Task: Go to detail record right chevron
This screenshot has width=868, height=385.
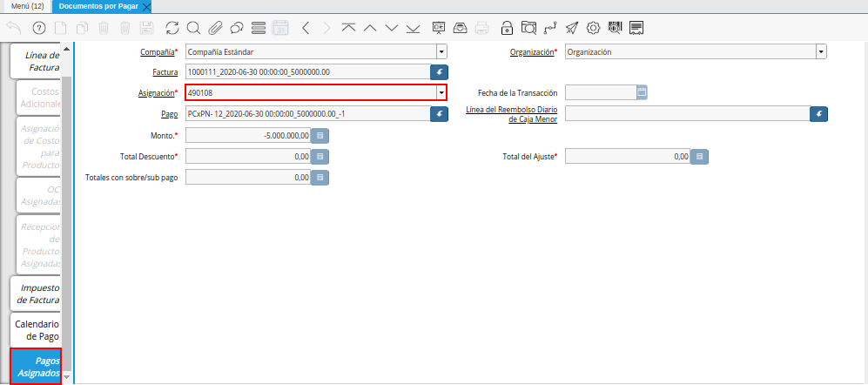Action: (326, 28)
